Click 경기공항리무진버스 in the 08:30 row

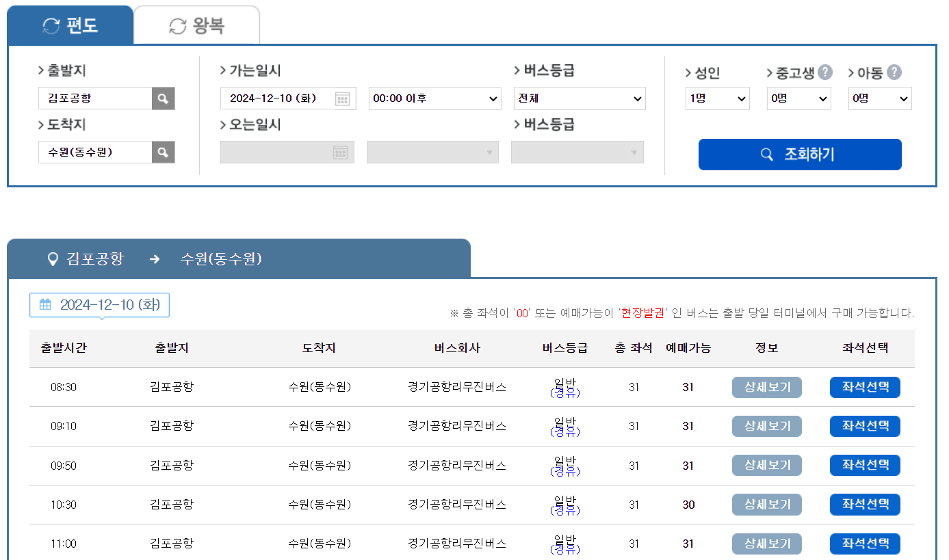457,387
